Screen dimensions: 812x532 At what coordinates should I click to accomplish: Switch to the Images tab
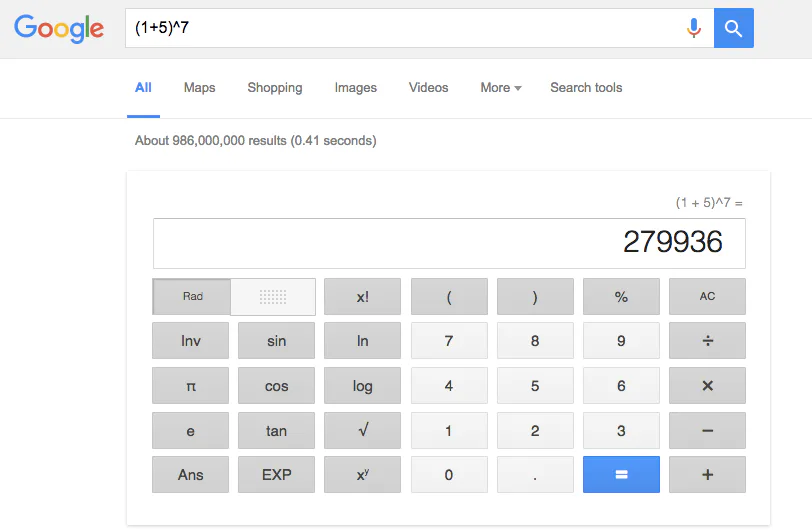pyautogui.click(x=355, y=88)
